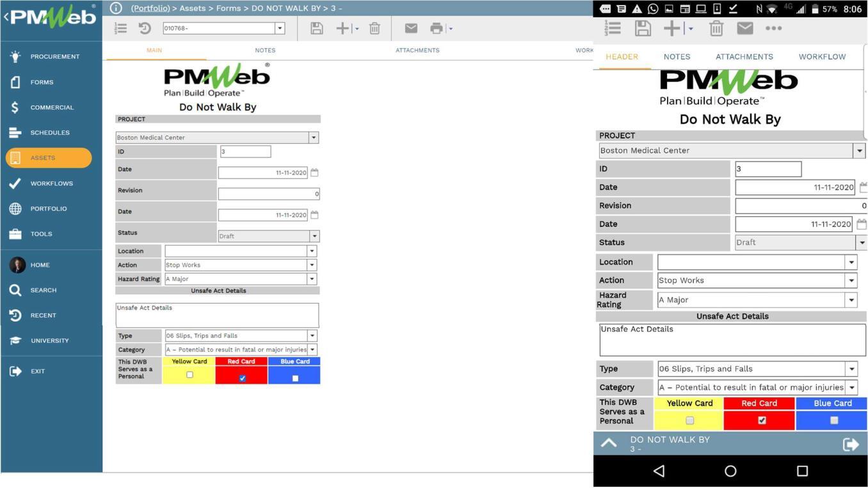Viewport: 868px width, 488px height.
Task: Expand mobile bottom bar chevron
Action: 609,443
